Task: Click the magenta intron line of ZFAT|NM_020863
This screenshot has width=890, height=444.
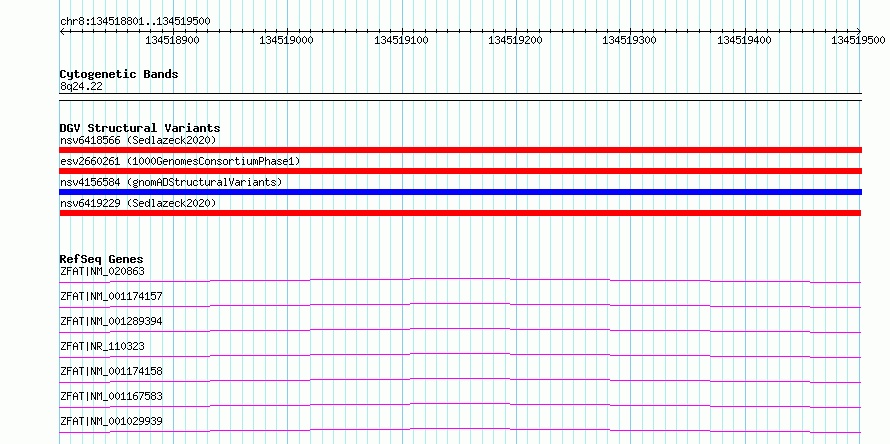Action: click(x=460, y=280)
